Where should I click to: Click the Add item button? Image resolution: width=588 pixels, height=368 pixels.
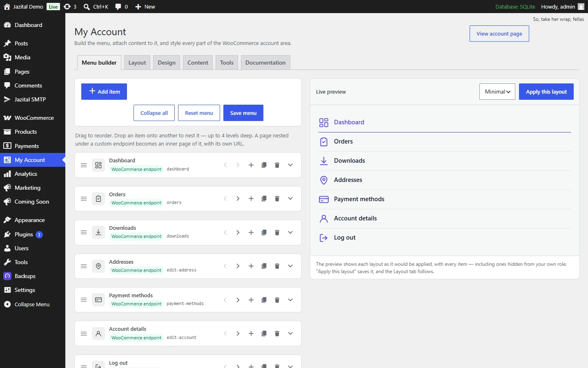pos(104,92)
